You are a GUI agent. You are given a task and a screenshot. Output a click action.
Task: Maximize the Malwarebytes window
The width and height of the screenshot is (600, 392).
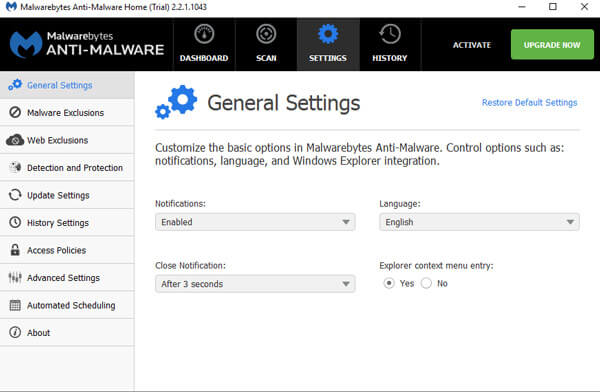click(553, 7)
